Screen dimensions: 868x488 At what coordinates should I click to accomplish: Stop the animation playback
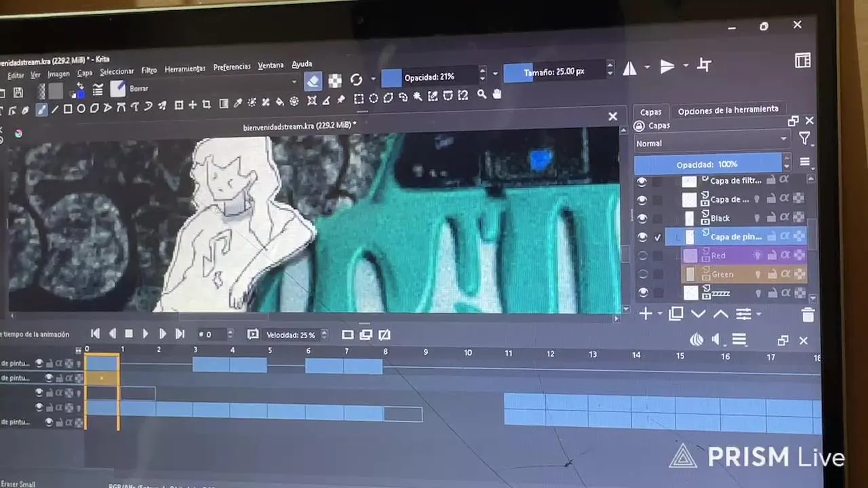(129, 333)
